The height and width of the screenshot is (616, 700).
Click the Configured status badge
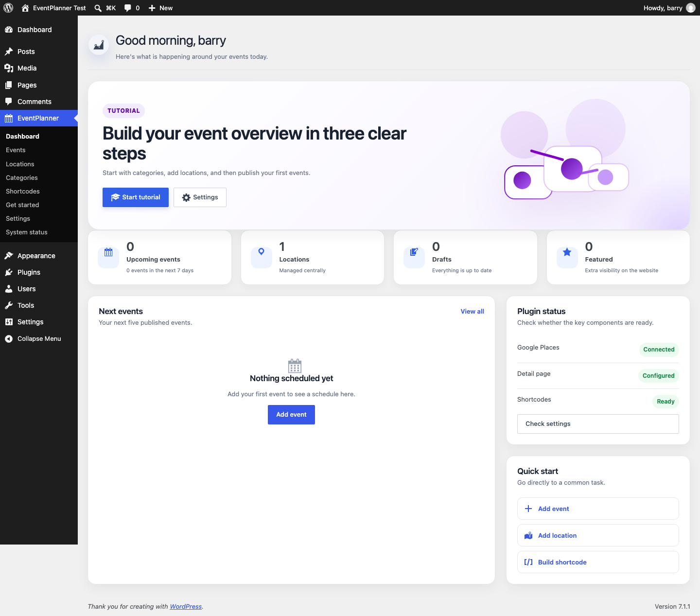[x=658, y=376]
